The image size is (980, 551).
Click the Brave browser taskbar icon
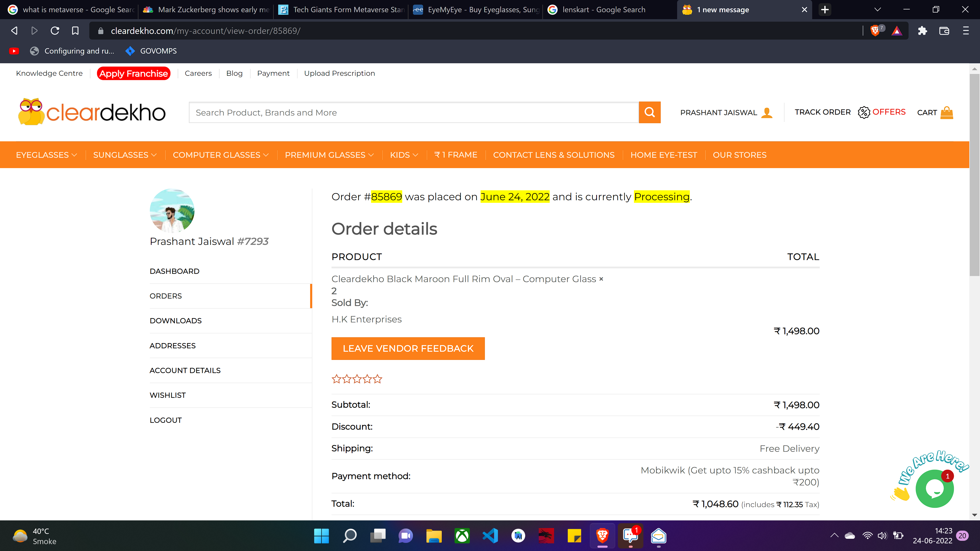tap(602, 536)
